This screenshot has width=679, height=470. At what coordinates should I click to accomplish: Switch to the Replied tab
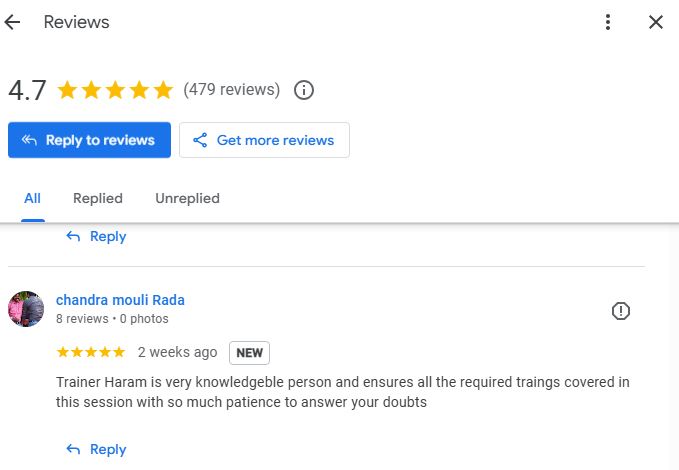coord(98,198)
